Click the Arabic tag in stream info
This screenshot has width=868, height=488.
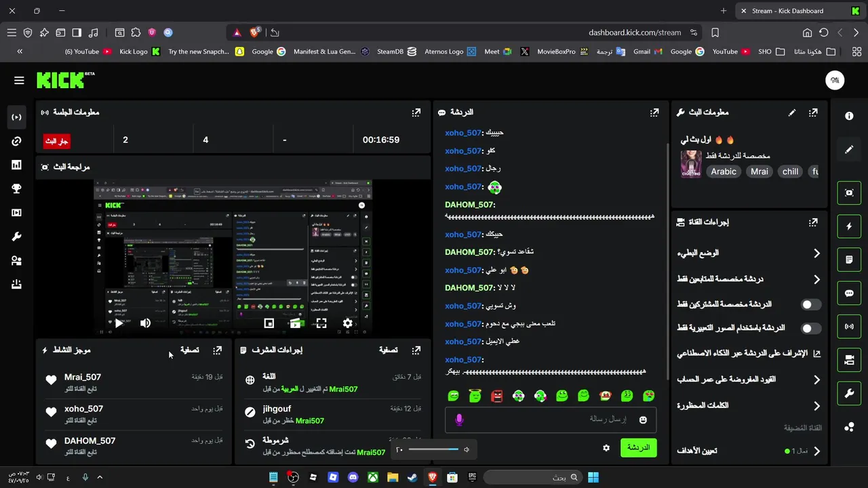(724, 171)
